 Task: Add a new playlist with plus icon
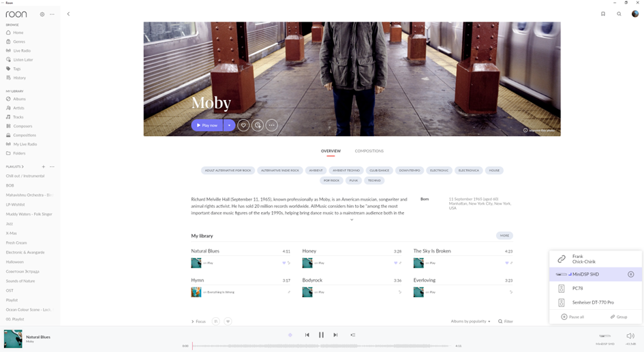[x=43, y=167]
